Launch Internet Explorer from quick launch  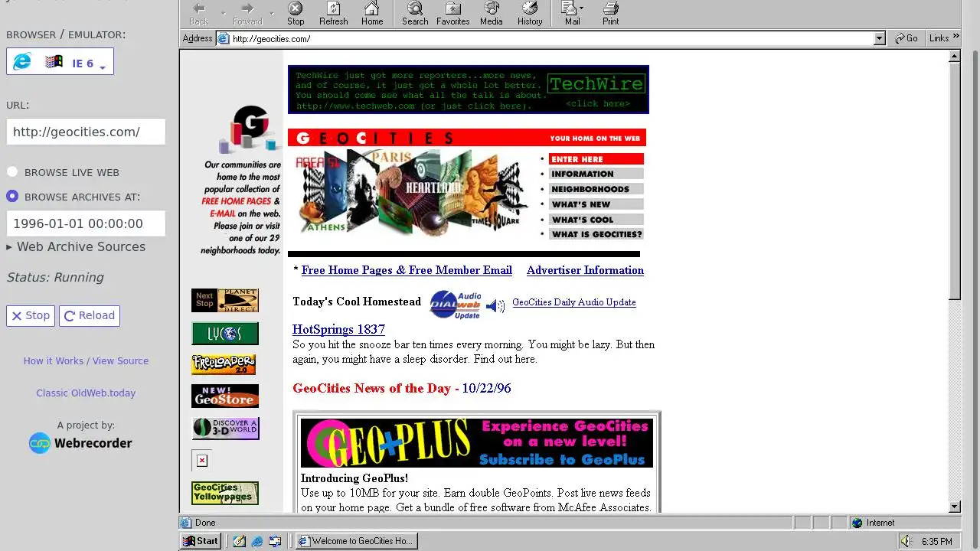click(257, 541)
